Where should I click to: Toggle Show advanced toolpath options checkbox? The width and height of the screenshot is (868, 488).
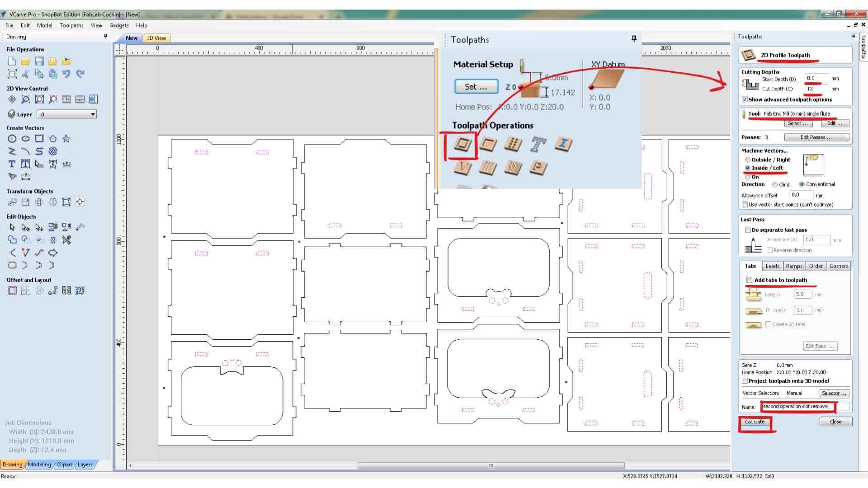click(745, 100)
